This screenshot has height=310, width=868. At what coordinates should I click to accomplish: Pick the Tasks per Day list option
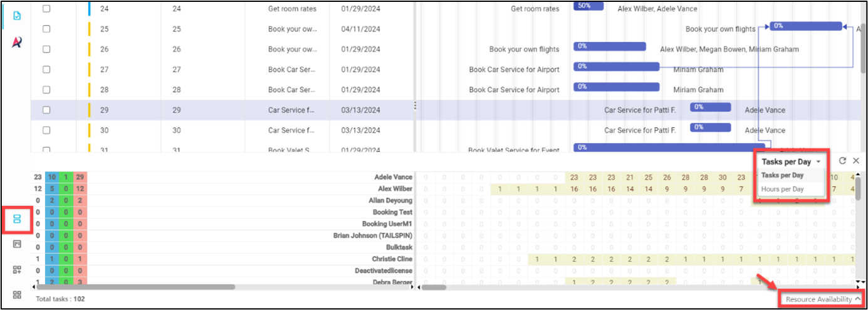(782, 176)
